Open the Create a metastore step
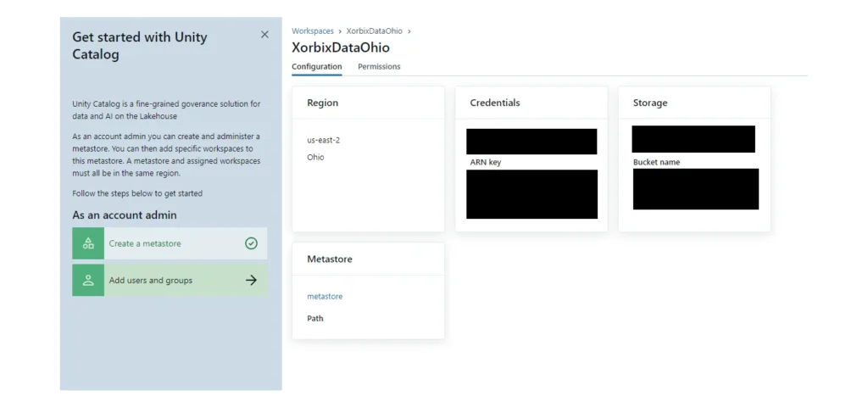Viewport: 868px width, 407px height. pyautogui.click(x=170, y=243)
